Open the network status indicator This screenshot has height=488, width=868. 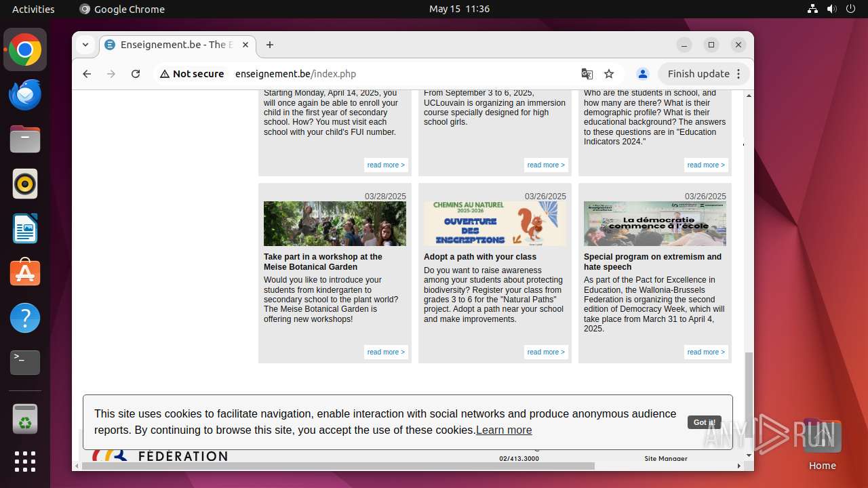(813, 9)
